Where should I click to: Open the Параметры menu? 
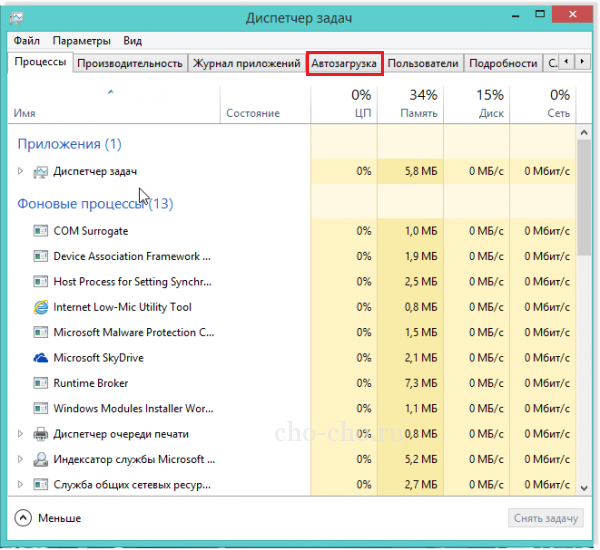82,41
